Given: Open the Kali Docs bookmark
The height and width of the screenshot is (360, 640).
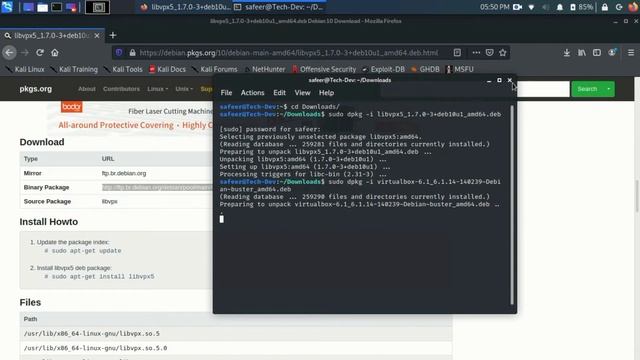Looking at the screenshot, I should coord(167,69).
